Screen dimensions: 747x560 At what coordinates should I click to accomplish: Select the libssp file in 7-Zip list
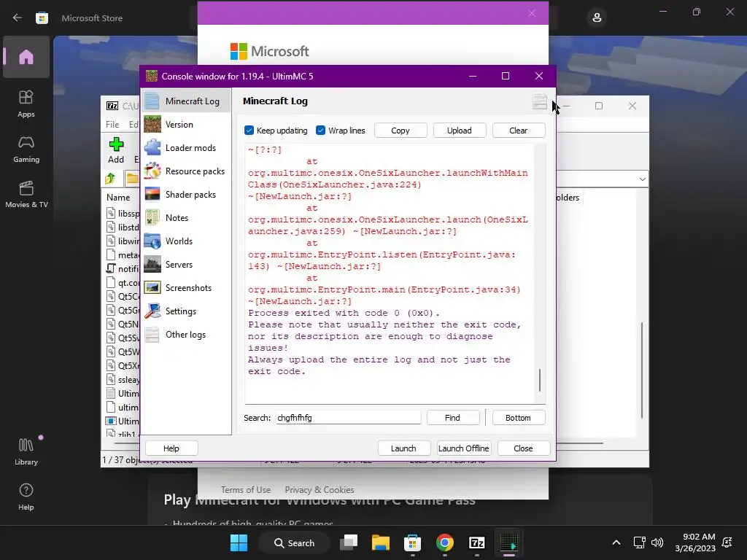pos(123,214)
